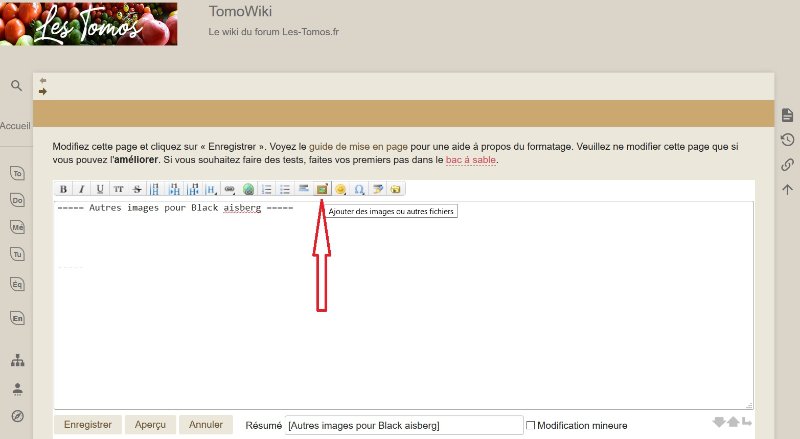Open the 'guide de mise en page' link
The image size is (800, 439).
pos(358,147)
